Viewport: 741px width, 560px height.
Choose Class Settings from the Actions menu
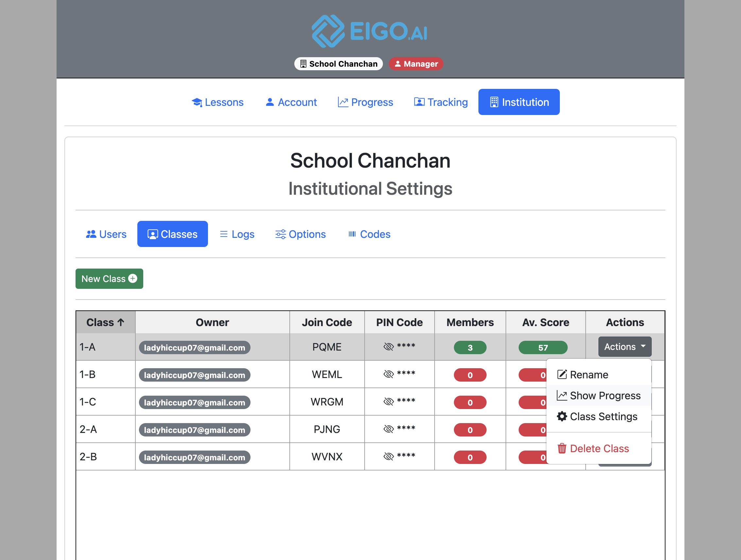point(598,416)
